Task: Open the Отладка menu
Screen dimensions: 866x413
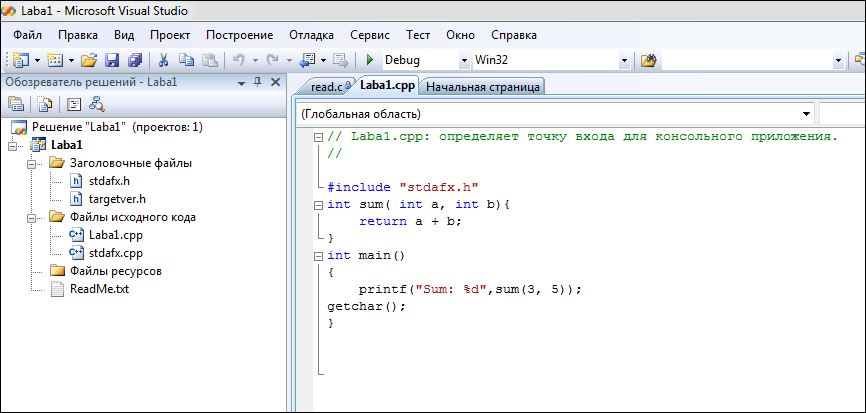Action: (x=311, y=35)
